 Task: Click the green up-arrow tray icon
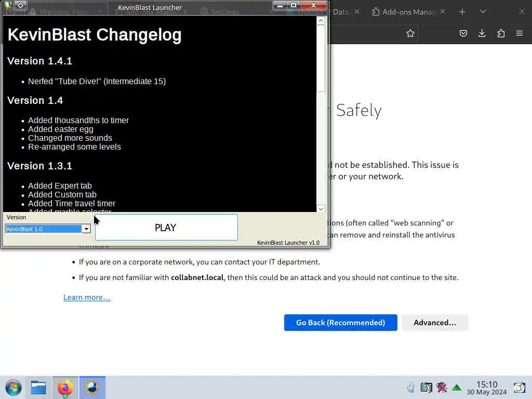coord(457,388)
